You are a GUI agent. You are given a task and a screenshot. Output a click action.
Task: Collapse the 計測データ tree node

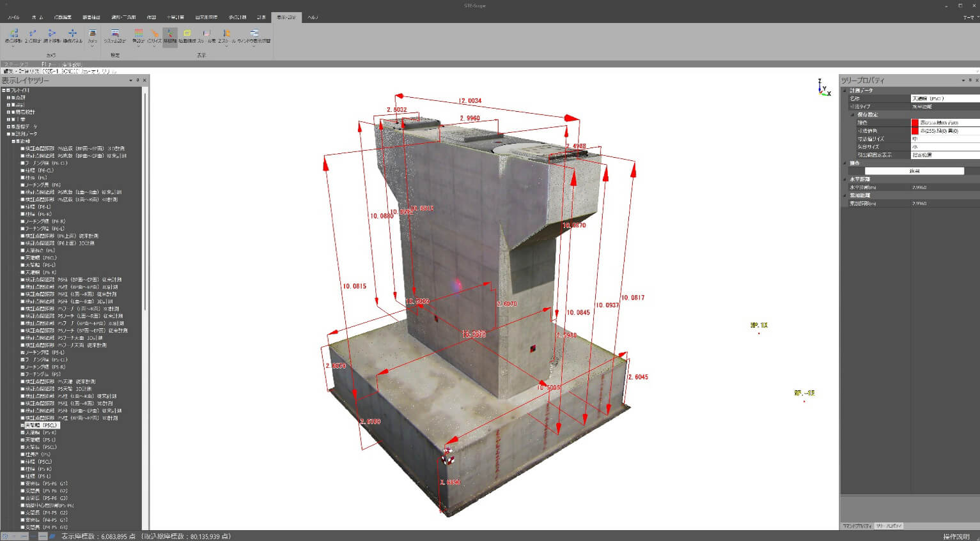tap(8, 134)
